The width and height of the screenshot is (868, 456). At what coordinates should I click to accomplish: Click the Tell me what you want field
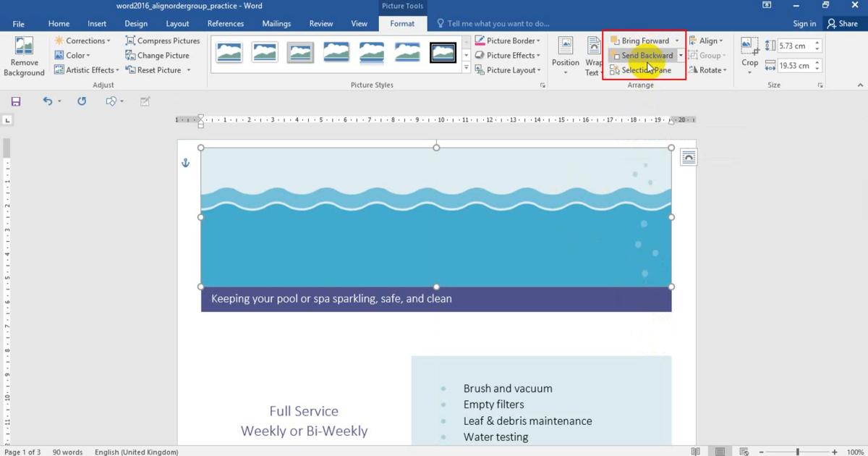498,24
